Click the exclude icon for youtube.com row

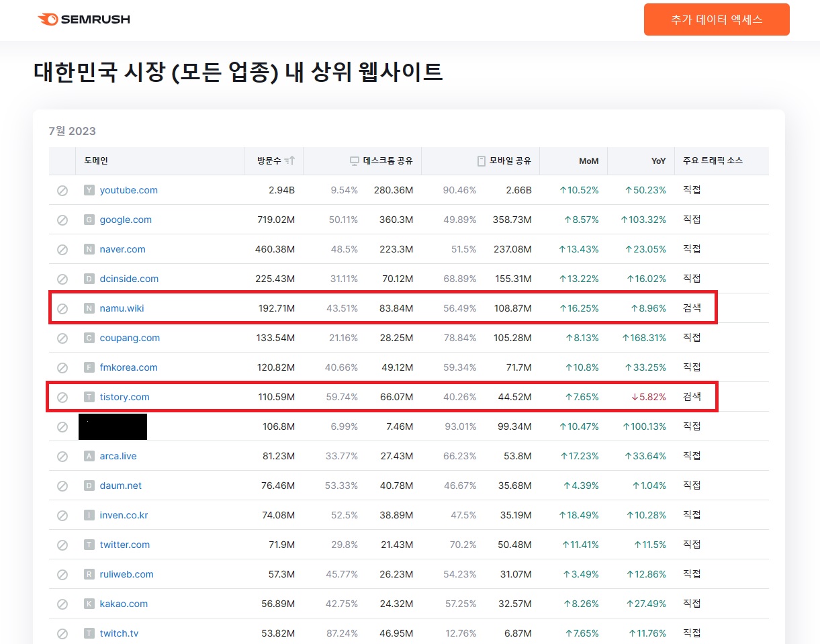(62, 191)
